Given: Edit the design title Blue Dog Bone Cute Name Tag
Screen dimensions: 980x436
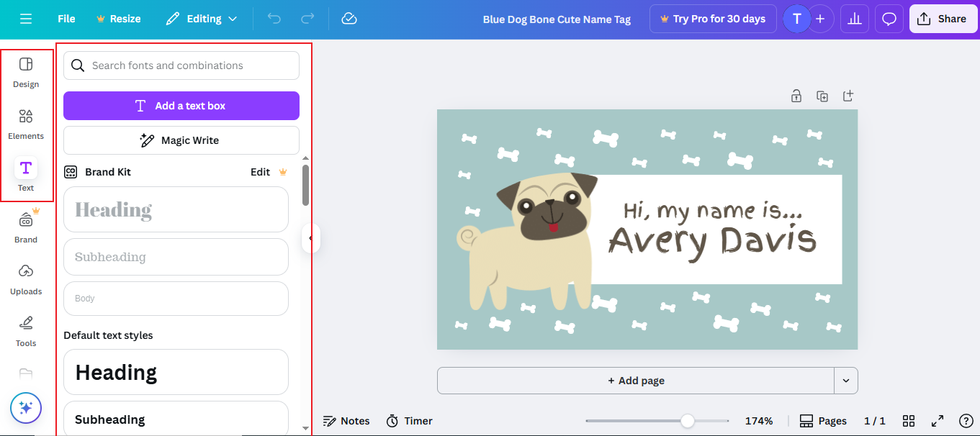Looking at the screenshot, I should tap(557, 19).
